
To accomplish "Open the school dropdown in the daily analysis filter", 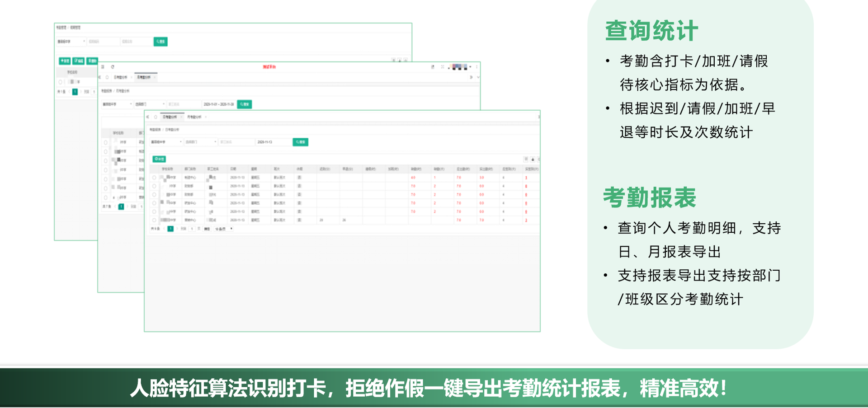I will tap(166, 142).
